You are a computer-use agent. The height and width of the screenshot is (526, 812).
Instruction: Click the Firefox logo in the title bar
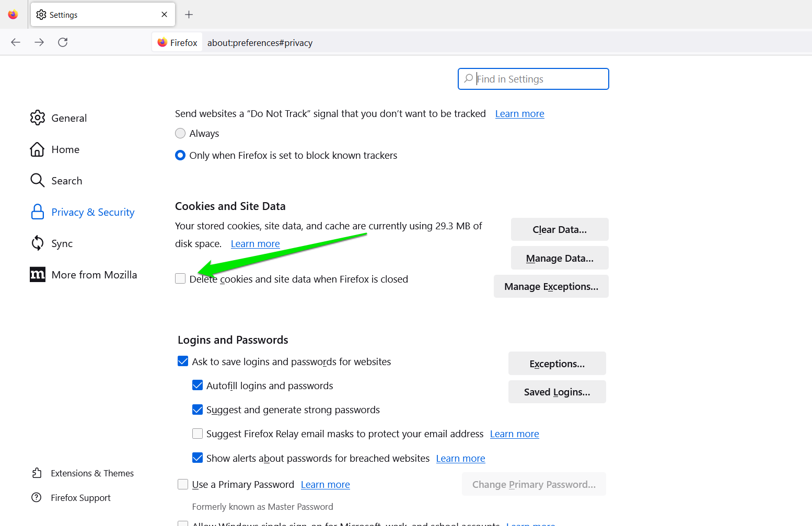click(x=13, y=15)
